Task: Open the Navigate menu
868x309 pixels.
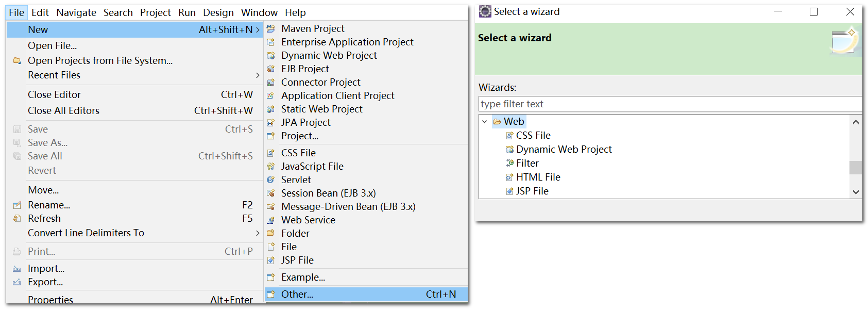Action: point(76,12)
